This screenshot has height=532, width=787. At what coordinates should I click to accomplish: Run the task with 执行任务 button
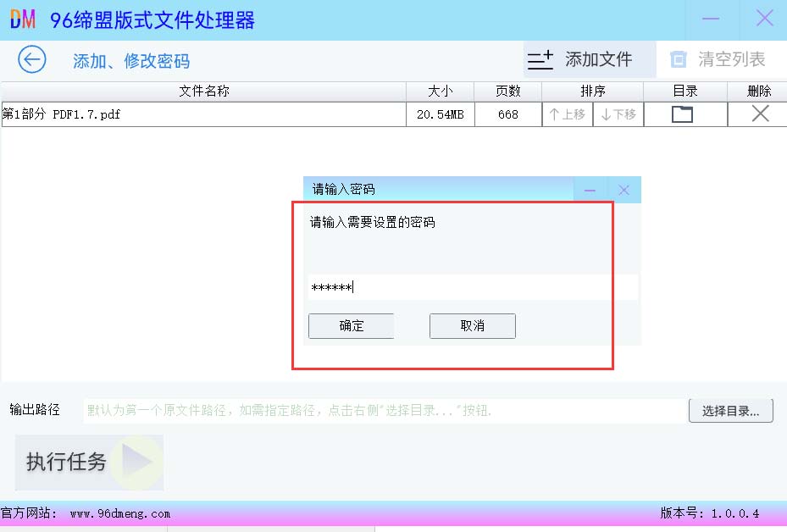click(x=89, y=462)
